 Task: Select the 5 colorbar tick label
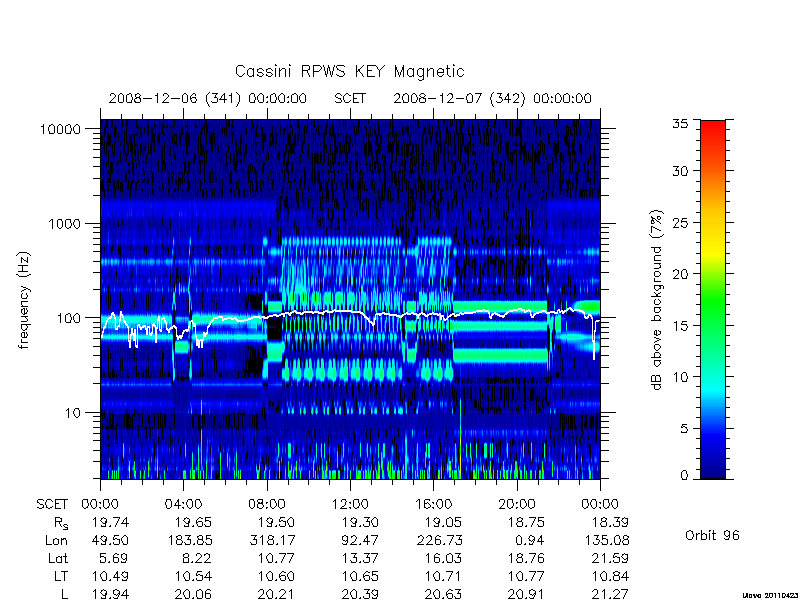pos(684,429)
